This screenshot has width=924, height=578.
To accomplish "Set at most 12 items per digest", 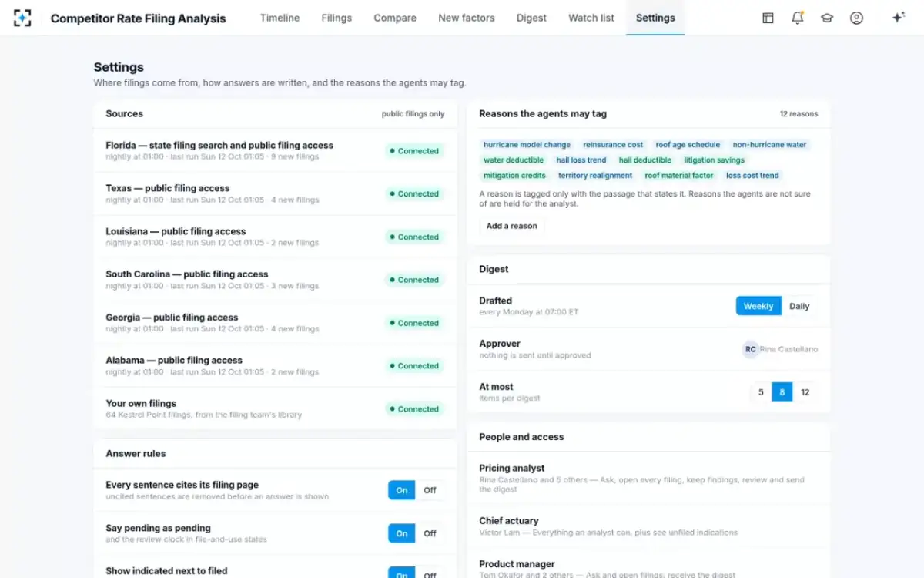I will point(805,392).
